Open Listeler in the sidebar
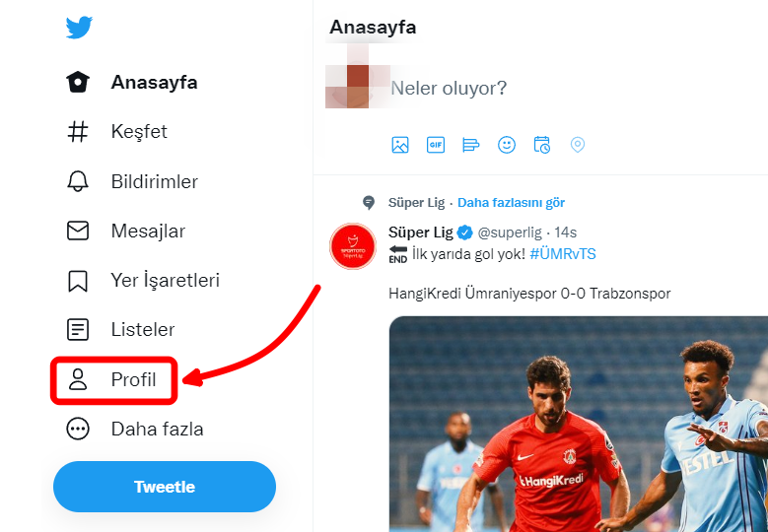Image resolution: width=768 pixels, height=532 pixels. [x=120, y=329]
